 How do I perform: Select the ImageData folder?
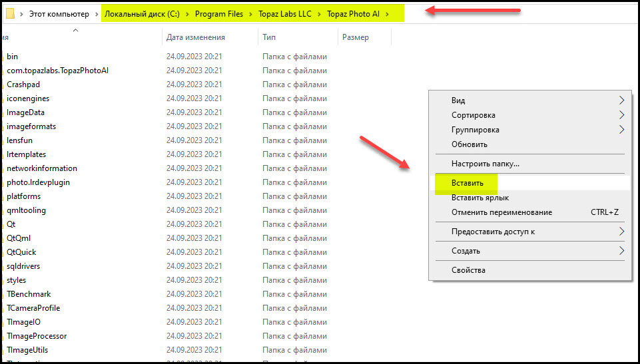pyautogui.click(x=25, y=112)
